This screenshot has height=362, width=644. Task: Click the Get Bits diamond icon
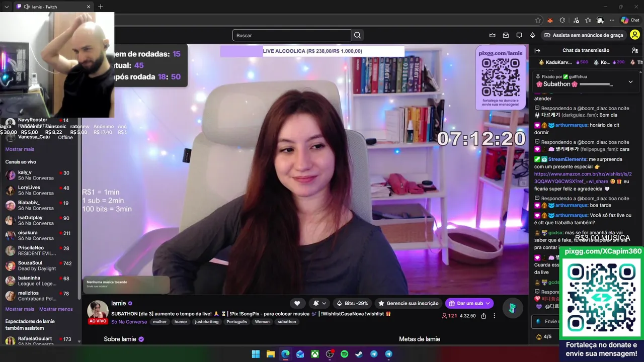tap(532, 35)
